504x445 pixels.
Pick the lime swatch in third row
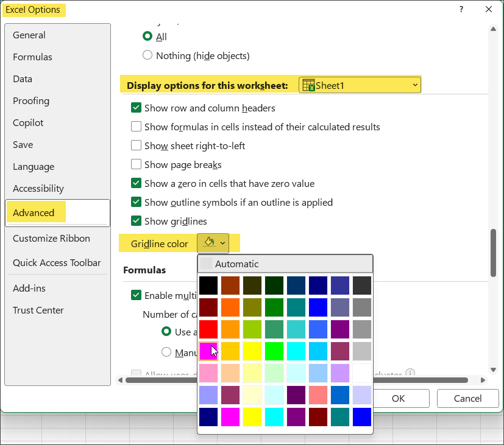pyautogui.click(x=252, y=329)
